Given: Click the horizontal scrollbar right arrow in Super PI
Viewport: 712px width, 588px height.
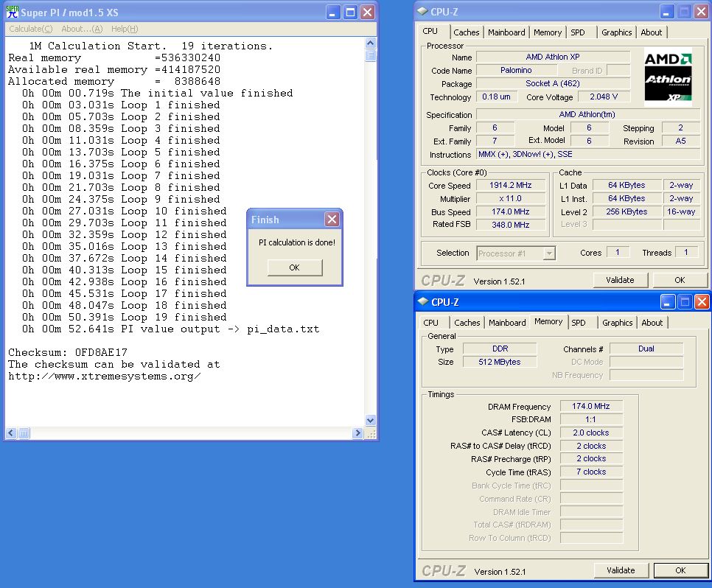Looking at the screenshot, I should 357,433.
